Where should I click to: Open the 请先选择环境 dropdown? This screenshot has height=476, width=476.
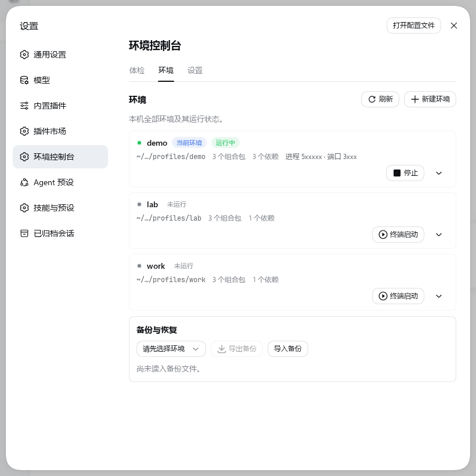[171, 349]
